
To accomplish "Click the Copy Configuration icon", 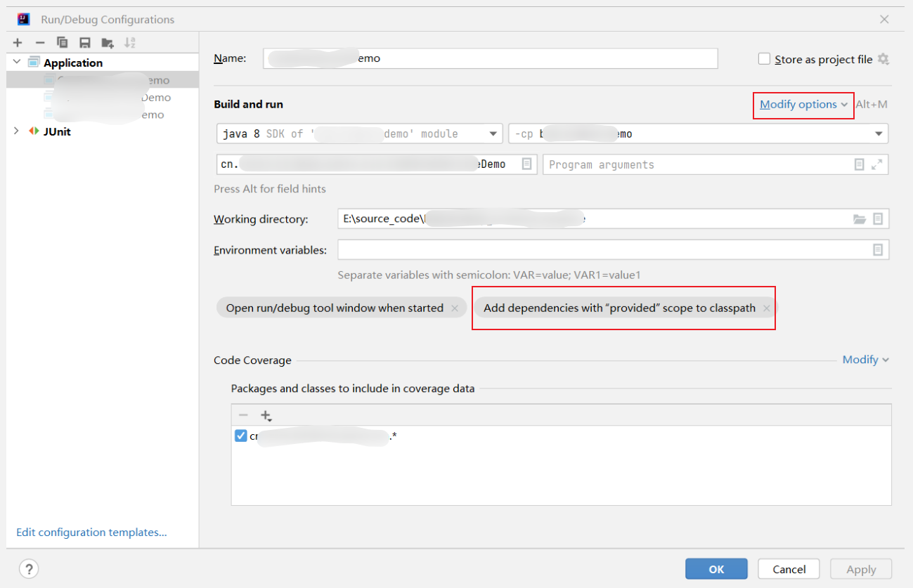I will 62,43.
